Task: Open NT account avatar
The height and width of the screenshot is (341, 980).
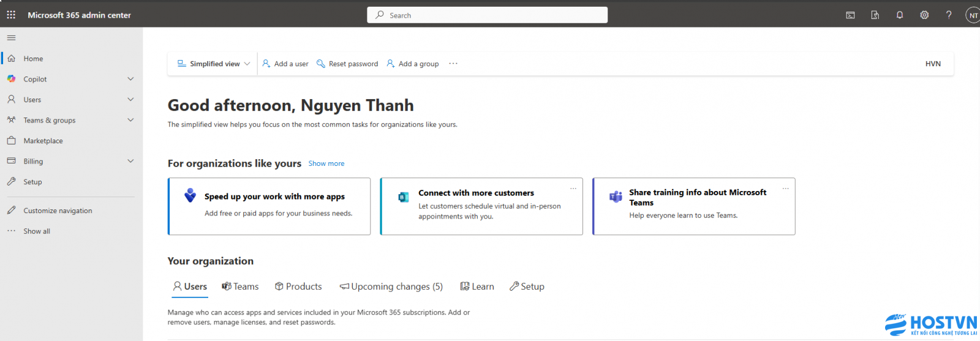Action: pos(973,15)
